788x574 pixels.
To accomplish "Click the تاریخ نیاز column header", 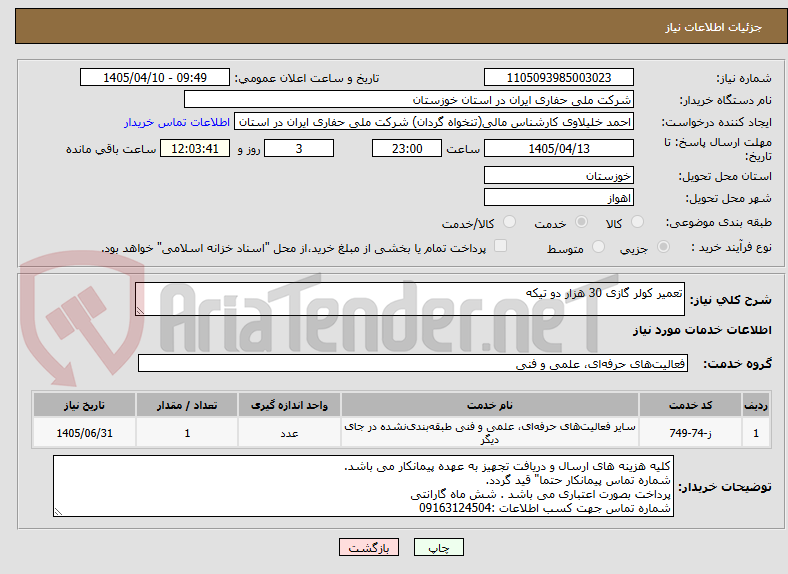I will pos(84,405).
